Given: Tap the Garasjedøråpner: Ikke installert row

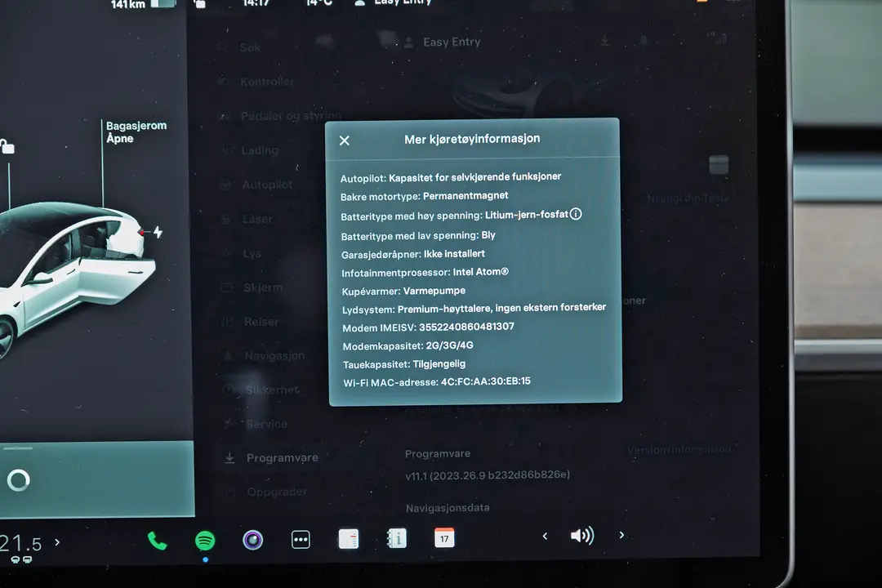Looking at the screenshot, I should tap(413, 254).
